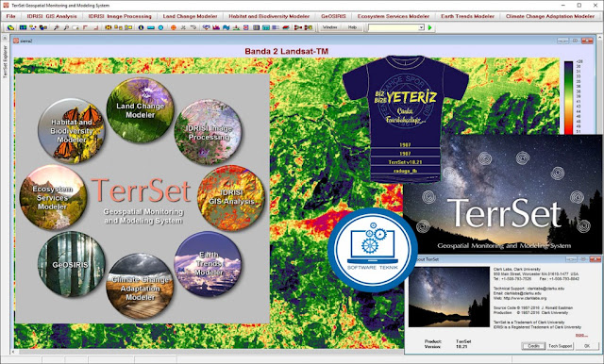Screen dimensions: 604x364
Task: Open the GeOSIRIS menu
Action: coord(333,17)
